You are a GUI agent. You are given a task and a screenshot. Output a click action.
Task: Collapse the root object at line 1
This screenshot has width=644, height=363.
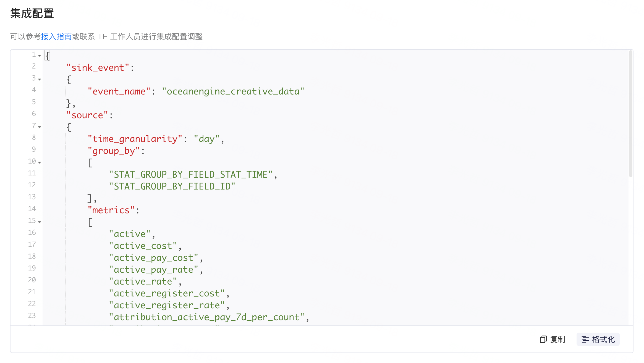pyautogui.click(x=40, y=56)
